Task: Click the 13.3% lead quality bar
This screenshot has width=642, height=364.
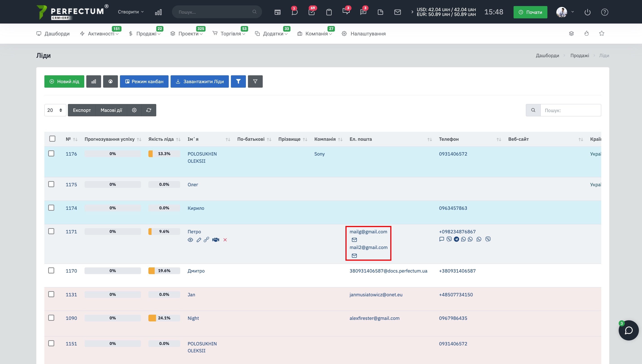Action: point(164,154)
